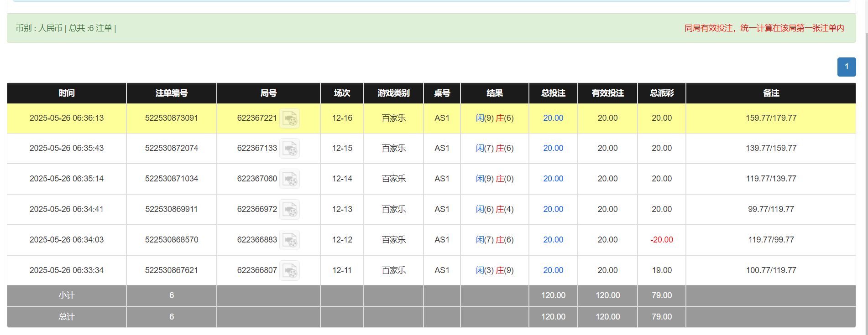The image size is (868, 335).
Task: Click the -20.00 payout value
Action: 661,240
